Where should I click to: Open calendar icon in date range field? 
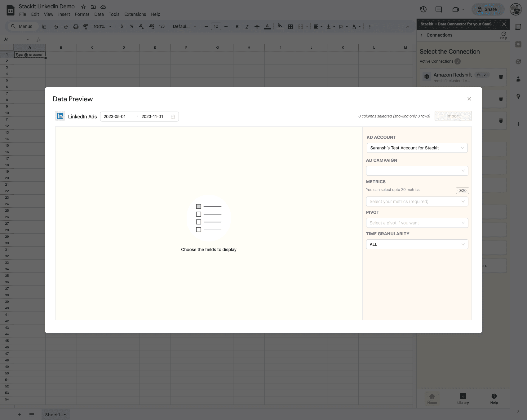pyautogui.click(x=173, y=117)
